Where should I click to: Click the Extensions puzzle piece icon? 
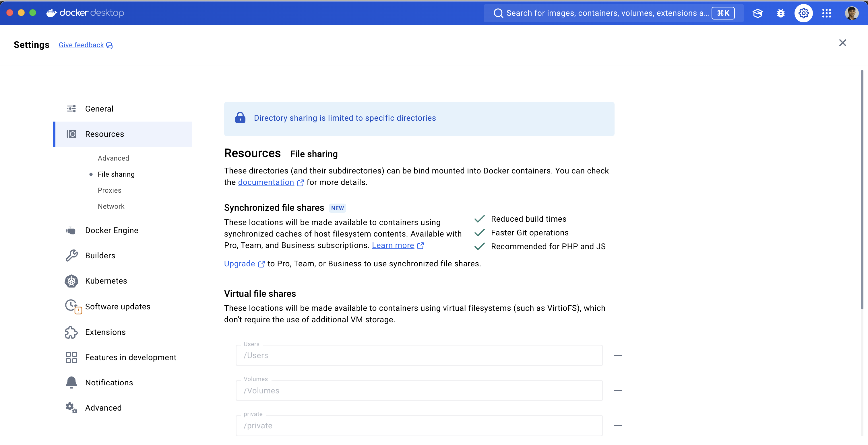click(71, 332)
